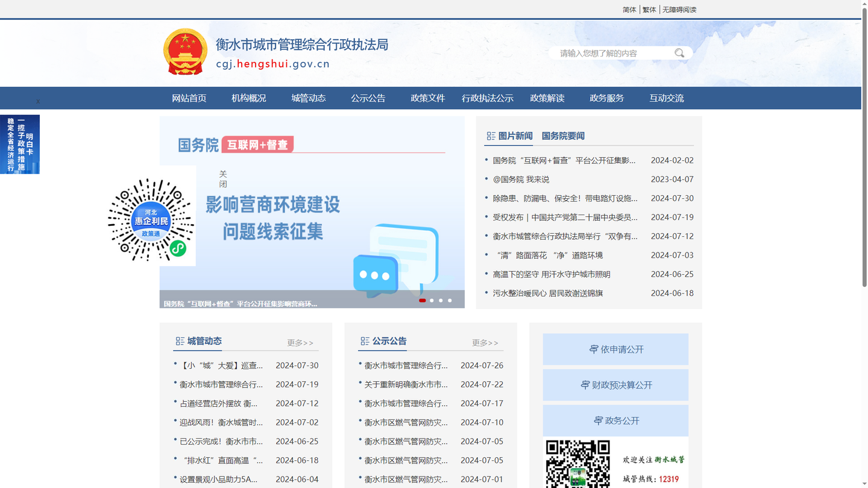Click the 政务公开 button
The image size is (868, 488).
615,421
